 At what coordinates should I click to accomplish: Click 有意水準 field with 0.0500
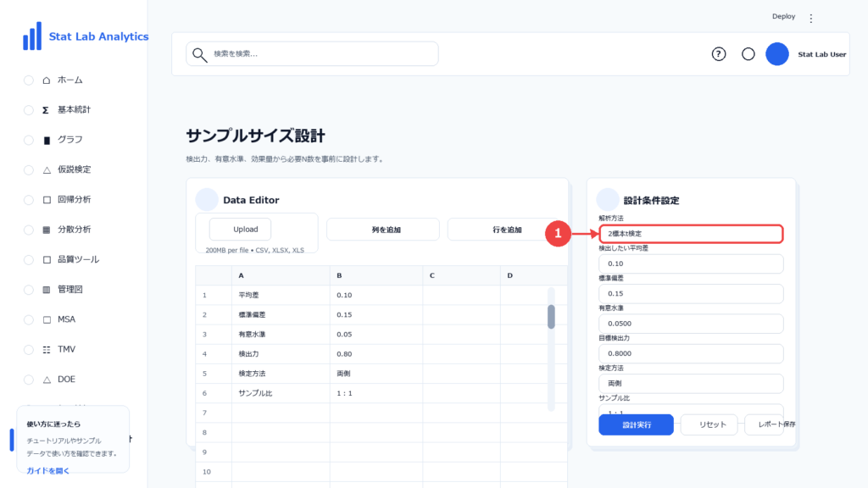tap(691, 323)
